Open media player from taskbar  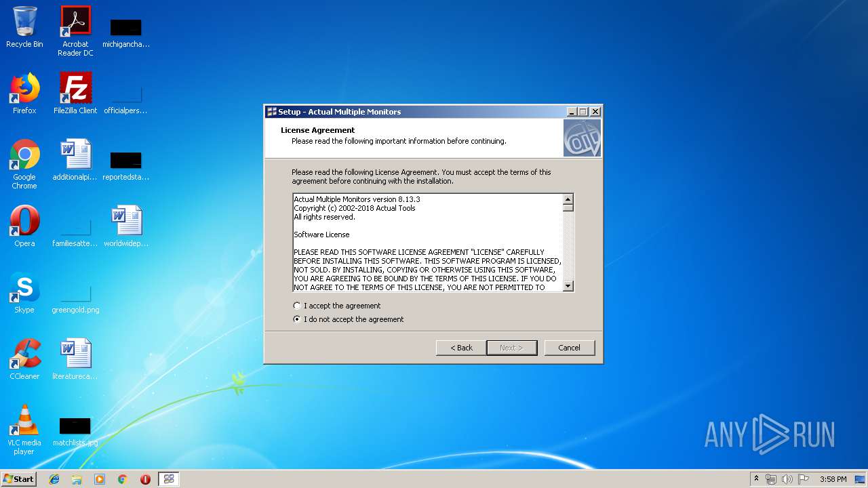pos(100,479)
